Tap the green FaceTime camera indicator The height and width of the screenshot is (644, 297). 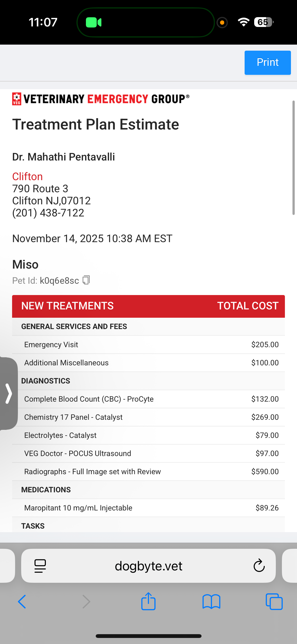pyautogui.click(x=94, y=22)
